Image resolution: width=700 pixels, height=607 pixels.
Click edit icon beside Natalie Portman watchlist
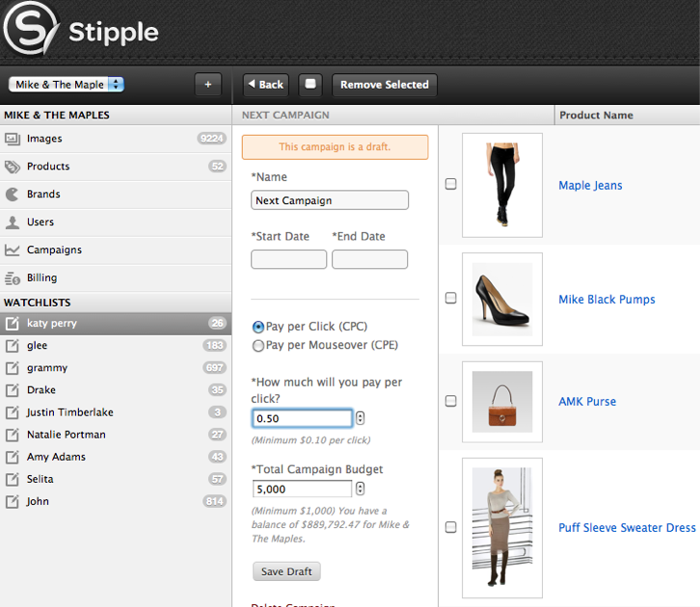(x=13, y=435)
